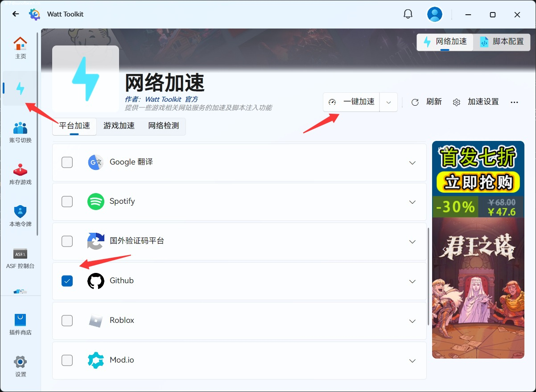Open 设置 settings in sidebar

point(21,366)
